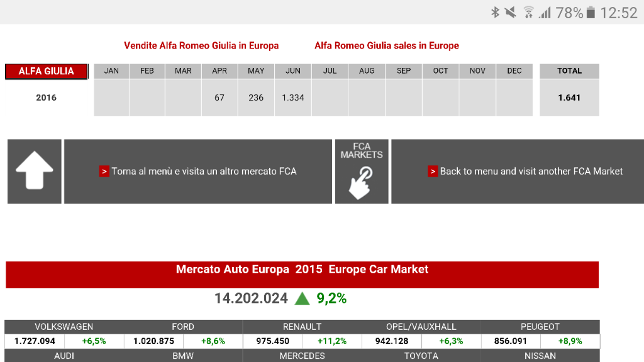Viewport: 644px width, 362px height.
Task: Tap the June sales value 1.334
Action: [x=293, y=97]
